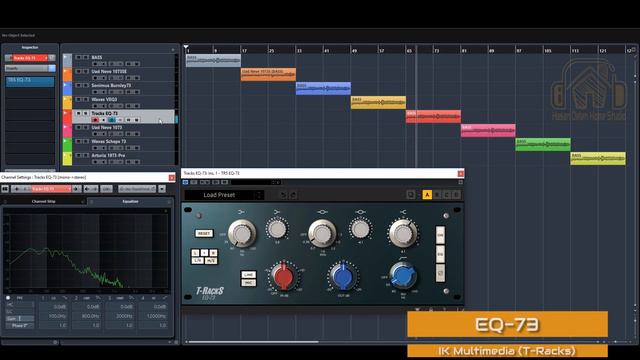Select preset slot A

click(427, 195)
